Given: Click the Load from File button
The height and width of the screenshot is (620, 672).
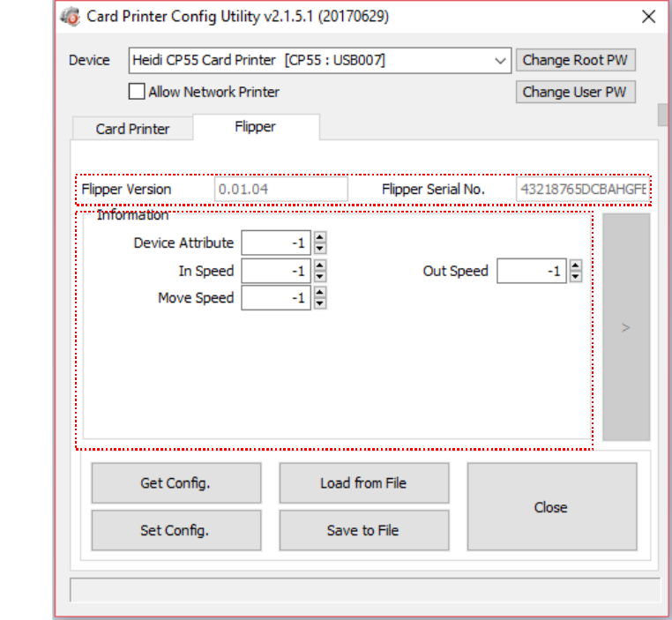Looking at the screenshot, I should tap(364, 483).
